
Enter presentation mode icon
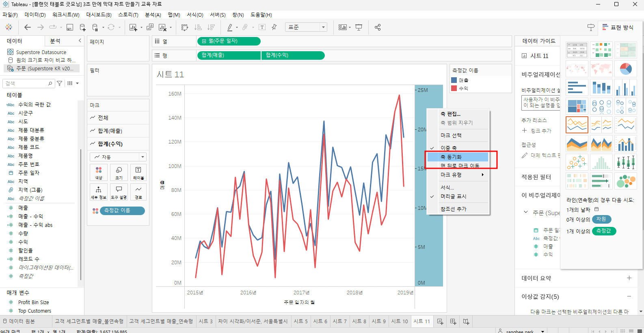(x=359, y=27)
